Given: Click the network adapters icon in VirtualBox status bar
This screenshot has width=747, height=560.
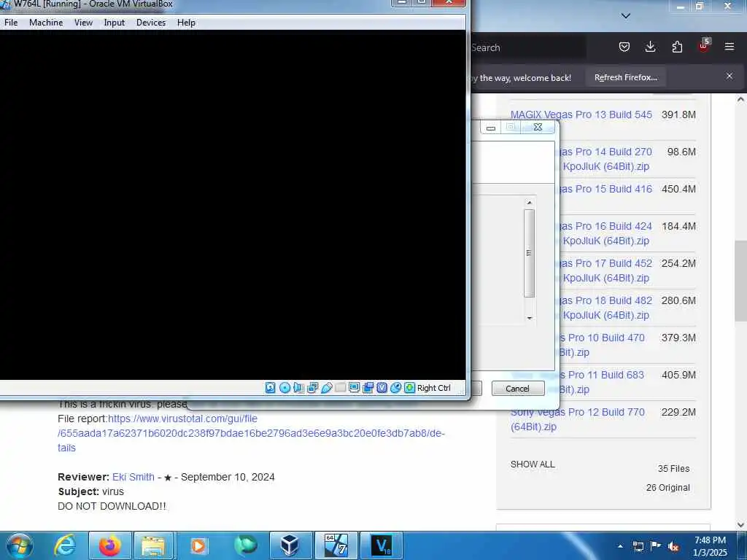Looking at the screenshot, I should coord(312,388).
